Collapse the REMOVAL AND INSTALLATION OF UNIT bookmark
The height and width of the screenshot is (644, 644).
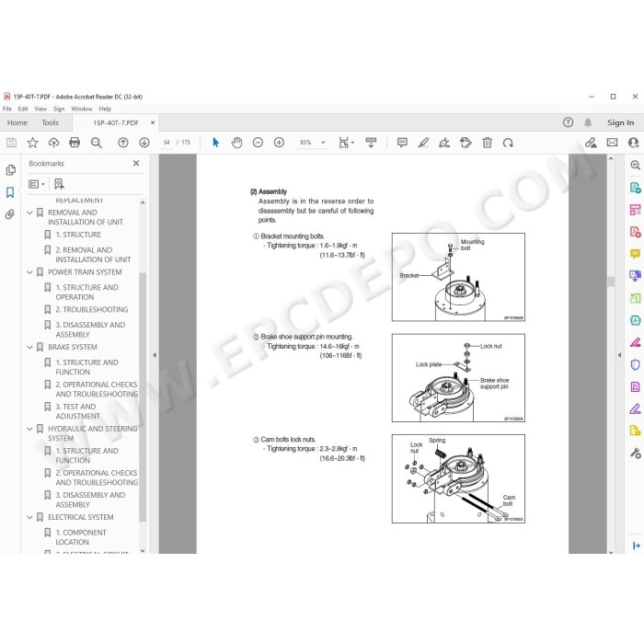pos(29,213)
